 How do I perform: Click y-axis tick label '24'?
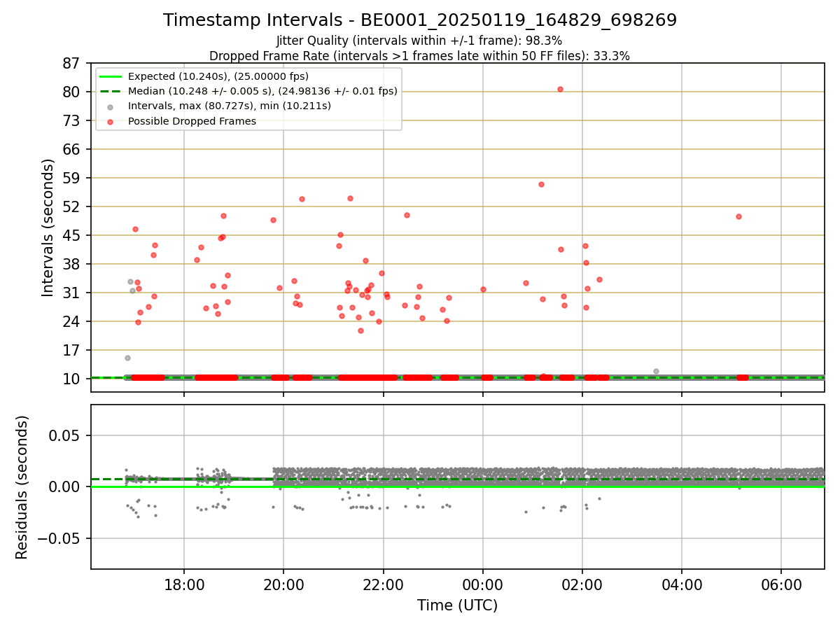point(72,321)
